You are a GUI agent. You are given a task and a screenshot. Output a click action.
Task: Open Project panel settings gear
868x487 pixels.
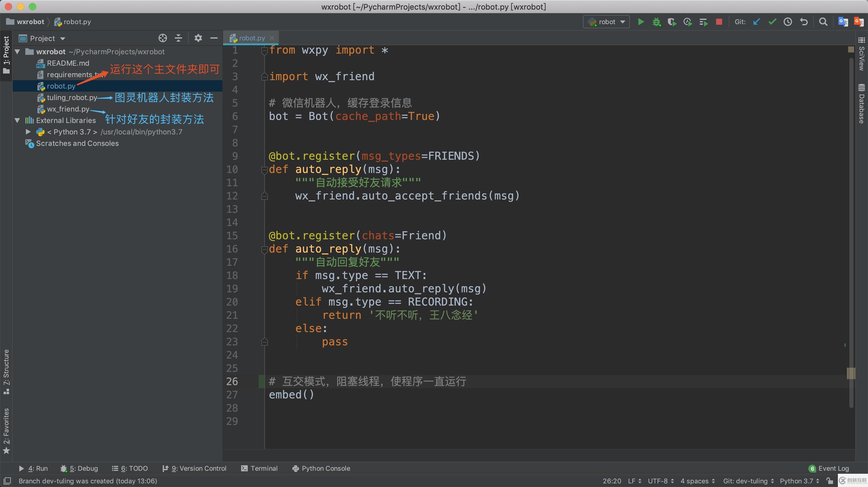[x=198, y=38]
